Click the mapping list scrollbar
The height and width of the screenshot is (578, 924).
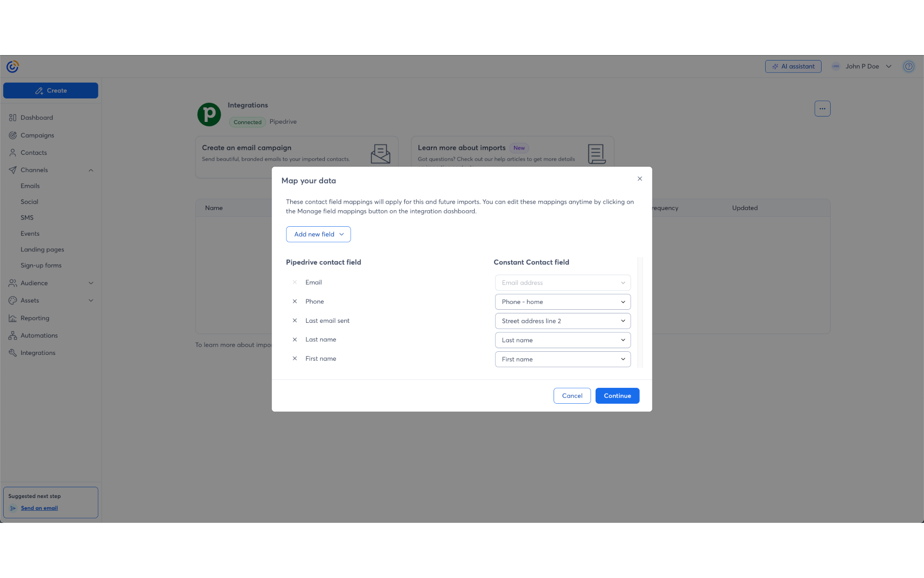point(640,312)
